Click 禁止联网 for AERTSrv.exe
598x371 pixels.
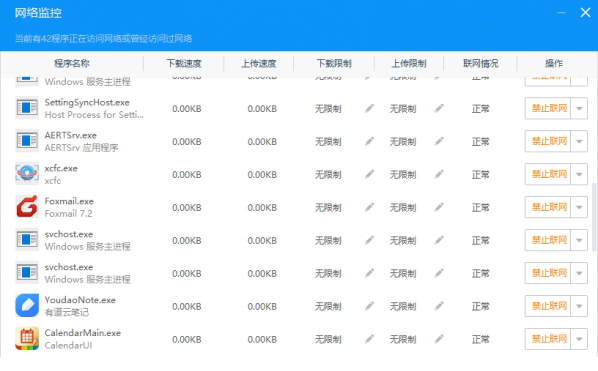(x=548, y=141)
